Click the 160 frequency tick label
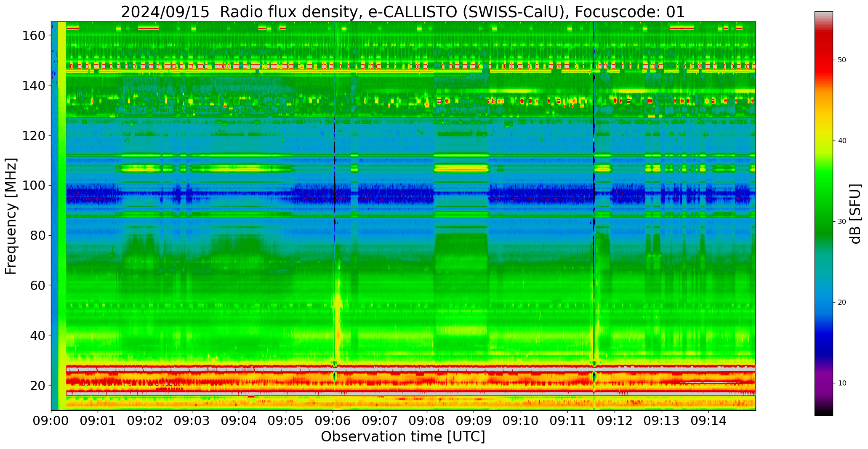The image size is (868, 449). pos(33,35)
